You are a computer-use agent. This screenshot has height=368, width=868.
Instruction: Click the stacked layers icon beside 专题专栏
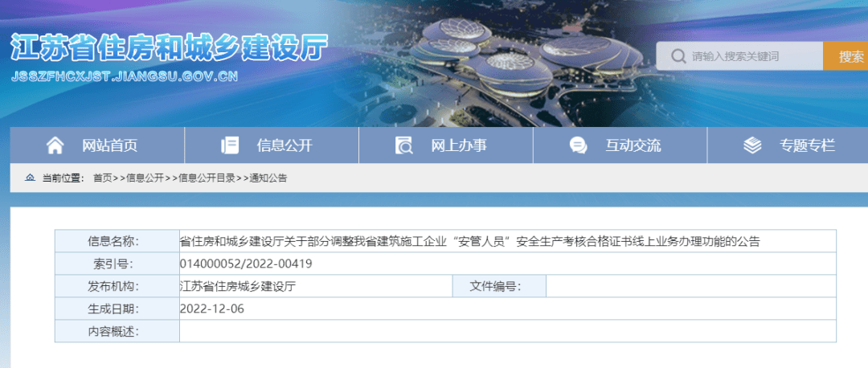752,145
